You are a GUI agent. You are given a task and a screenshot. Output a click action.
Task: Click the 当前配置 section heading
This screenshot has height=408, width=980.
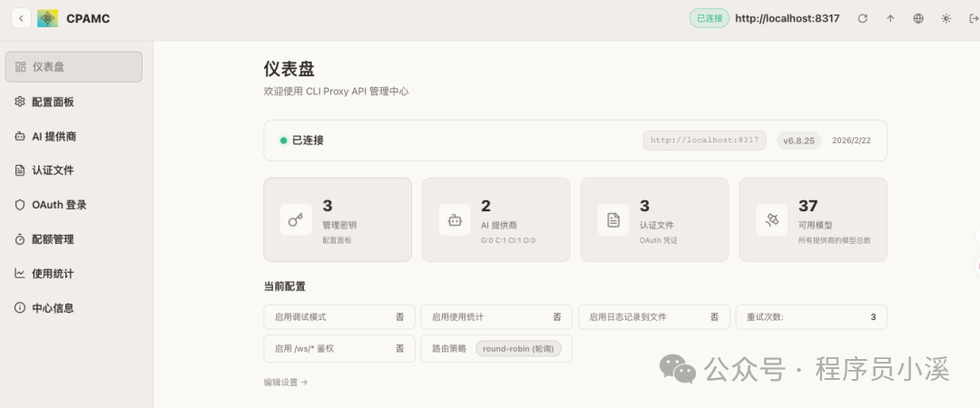[x=284, y=287]
